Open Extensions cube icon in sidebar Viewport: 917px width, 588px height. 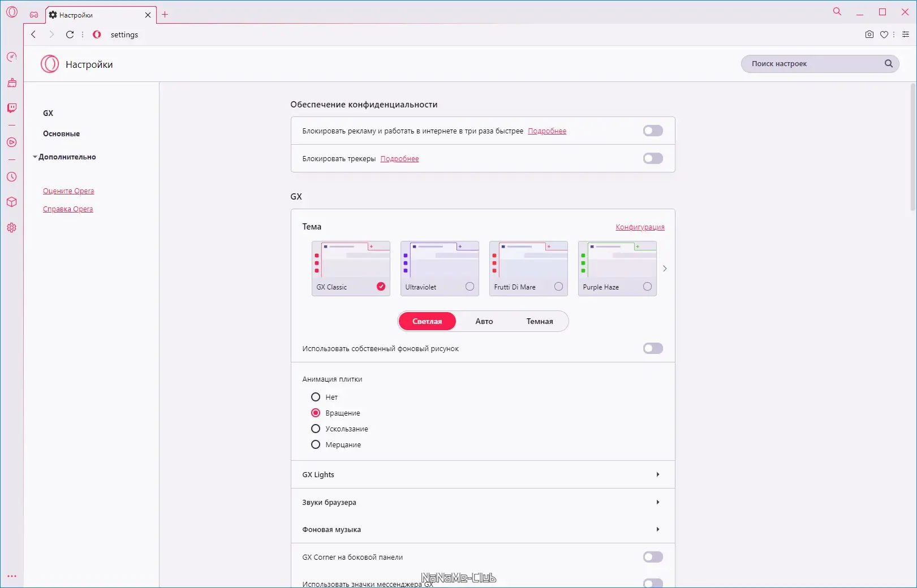12,202
